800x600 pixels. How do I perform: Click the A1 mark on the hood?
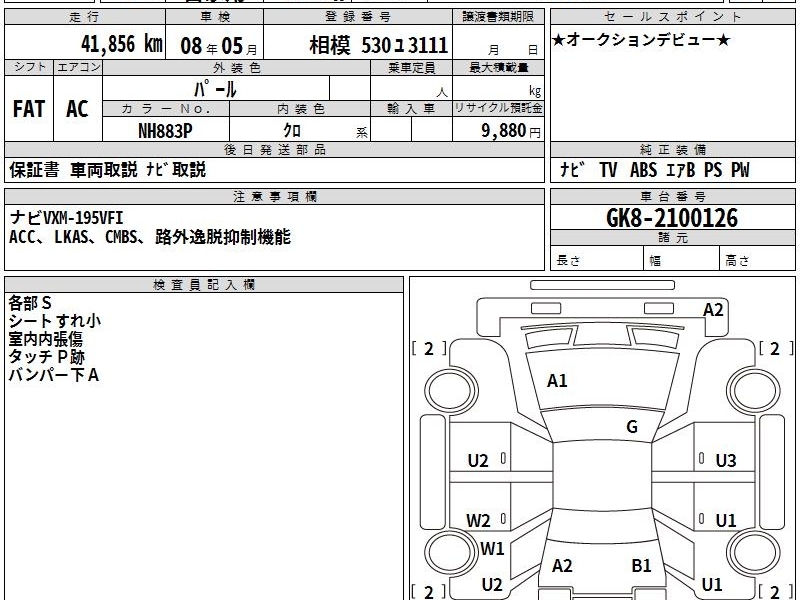coord(557,381)
